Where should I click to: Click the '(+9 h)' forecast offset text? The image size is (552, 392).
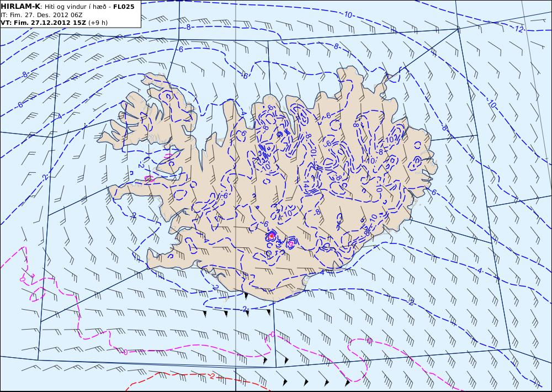tap(98, 23)
